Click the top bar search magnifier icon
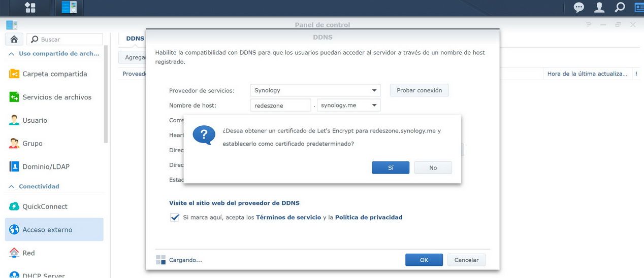The width and height of the screenshot is (644, 278). (620, 7)
